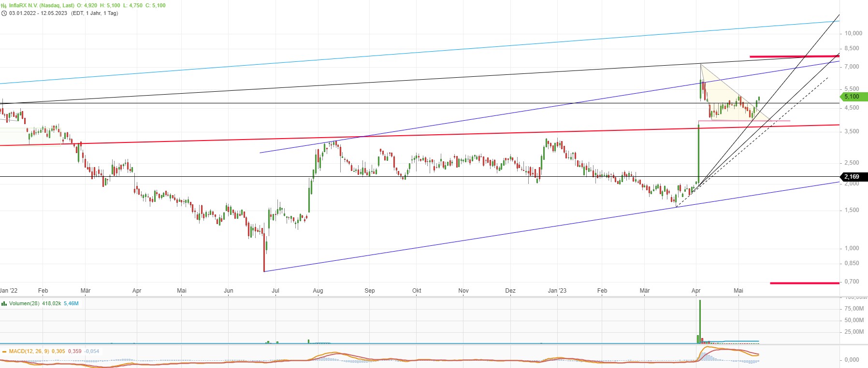Open the Volumen(28) indicator label
Screen dimensions: 868x368
[24, 304]
